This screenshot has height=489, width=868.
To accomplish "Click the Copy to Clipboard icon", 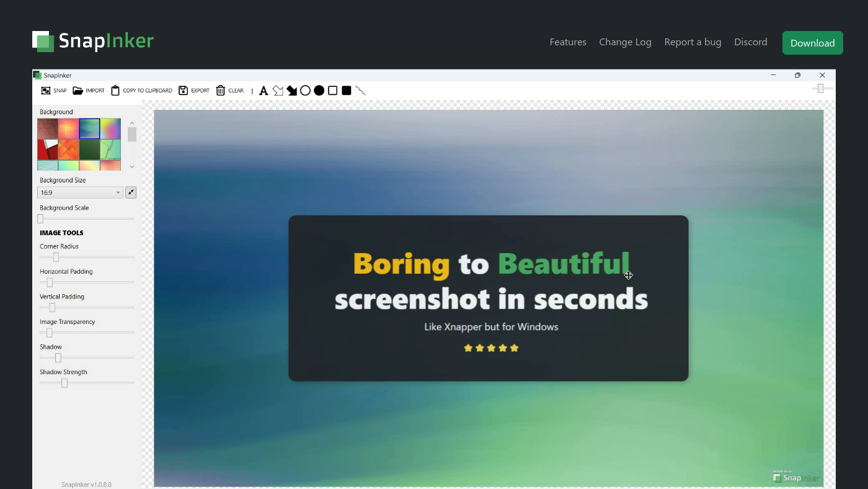I will [115, 91].
